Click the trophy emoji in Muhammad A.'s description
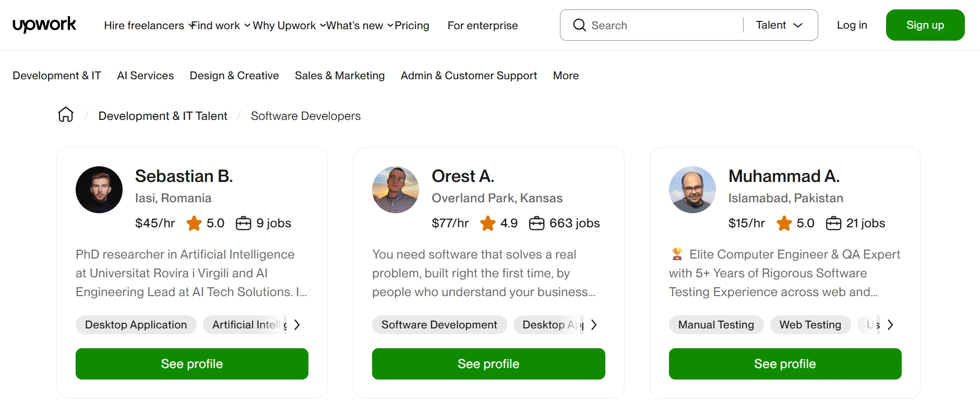 (677, 254)
